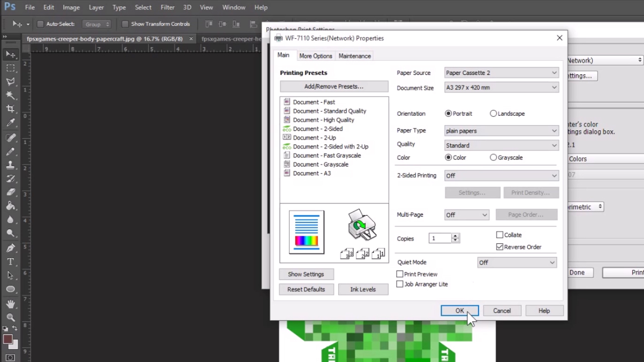
Task: Switch to the Maintenance tab
Action: (355, 56)
